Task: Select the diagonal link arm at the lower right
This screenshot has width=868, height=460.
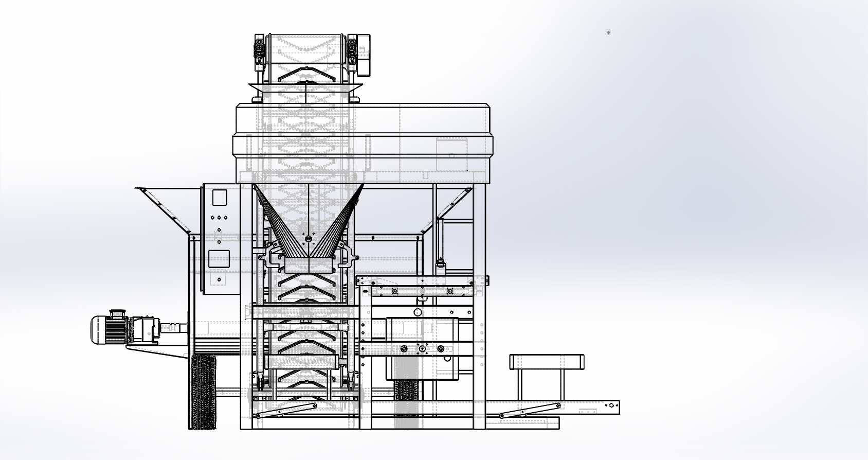Action: [530, 411]
